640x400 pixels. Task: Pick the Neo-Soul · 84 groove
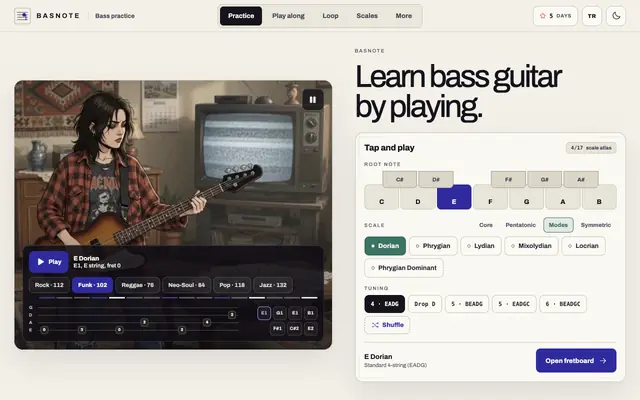tap(187, 285)
